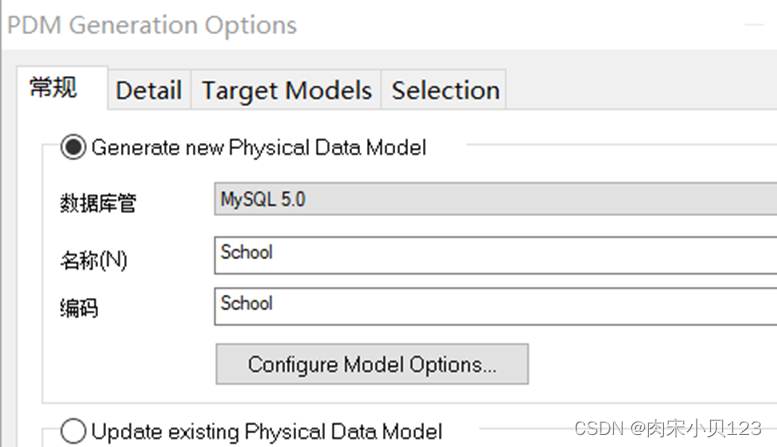
Task: Switch to the Target Models tab
Action: [286, 90]
